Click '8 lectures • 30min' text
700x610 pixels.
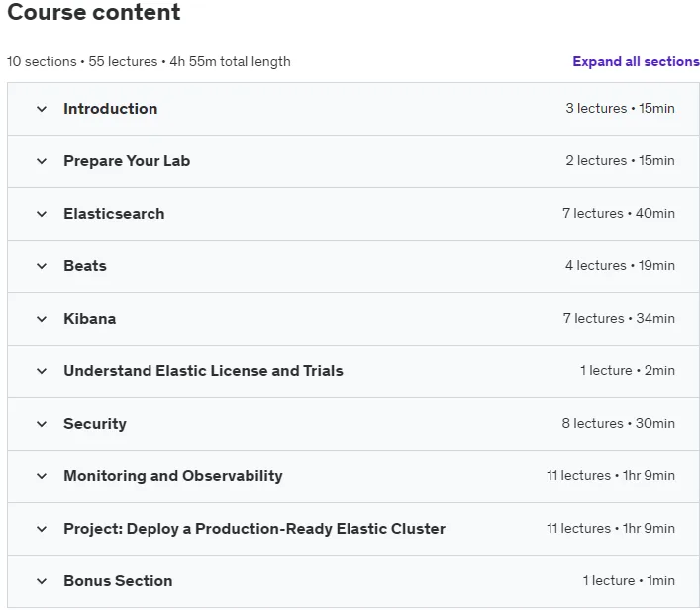(x=618, y=424)
